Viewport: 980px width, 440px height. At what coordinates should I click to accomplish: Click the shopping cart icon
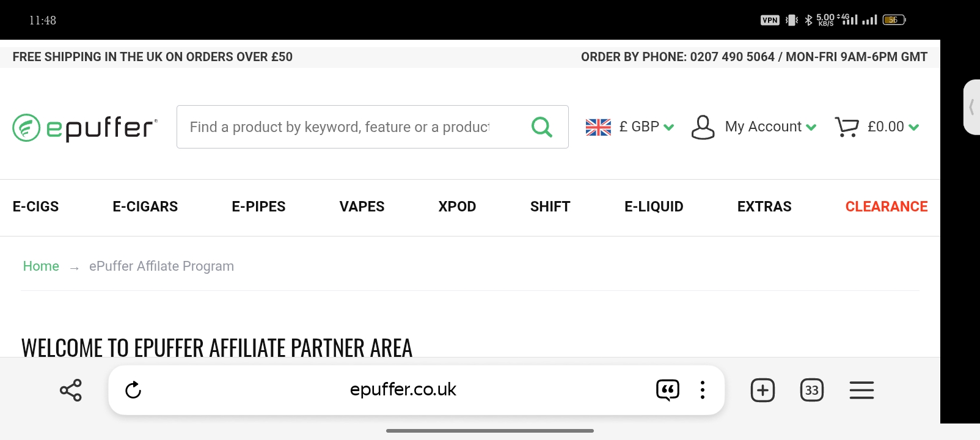(x=847, y=127)
